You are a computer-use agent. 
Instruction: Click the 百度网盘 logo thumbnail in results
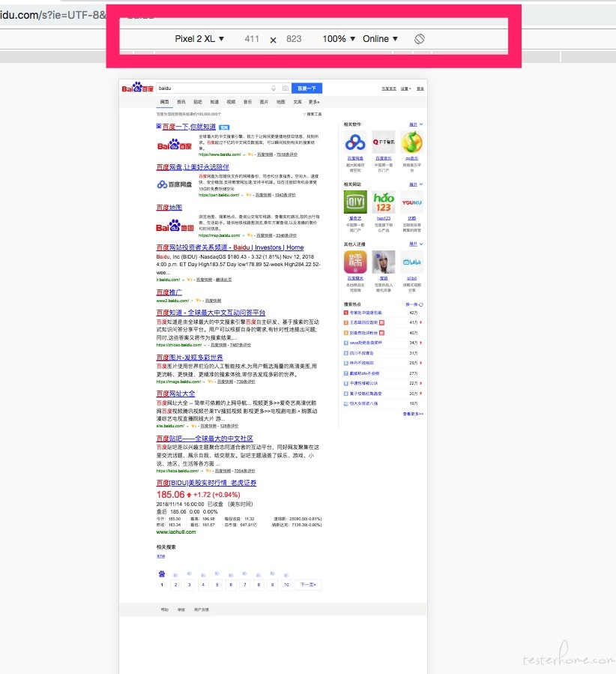175,184
